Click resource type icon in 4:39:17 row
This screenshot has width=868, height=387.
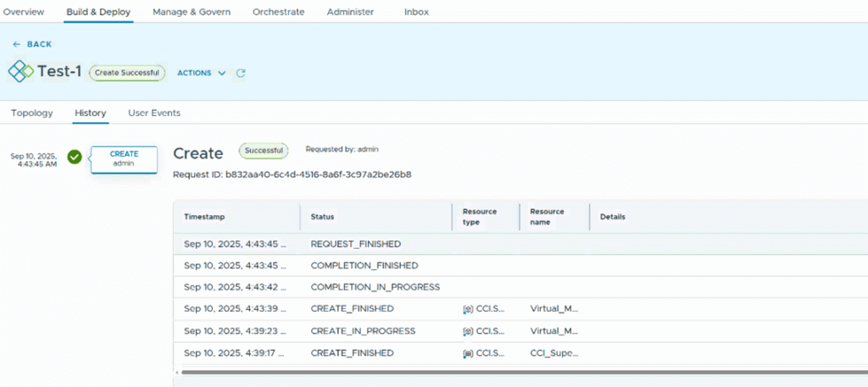pyautogui.click(x=467, y=353)
